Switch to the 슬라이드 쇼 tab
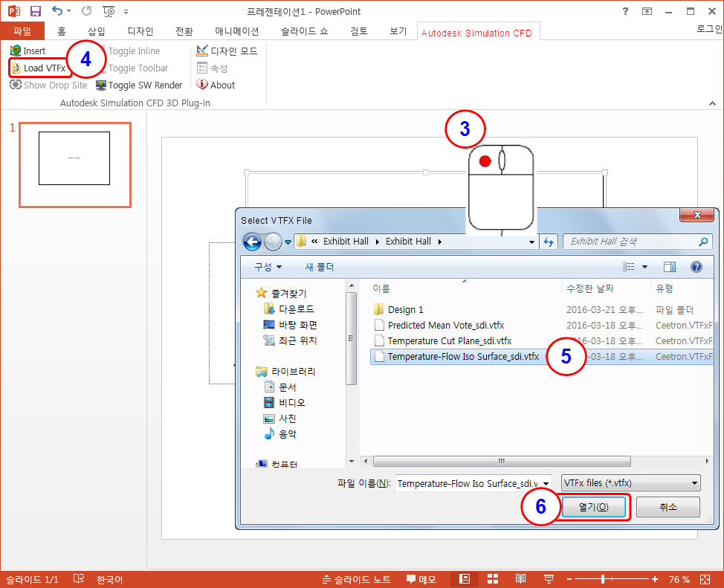724x588 pixels. pyautogui.click(x=305, y=31)
